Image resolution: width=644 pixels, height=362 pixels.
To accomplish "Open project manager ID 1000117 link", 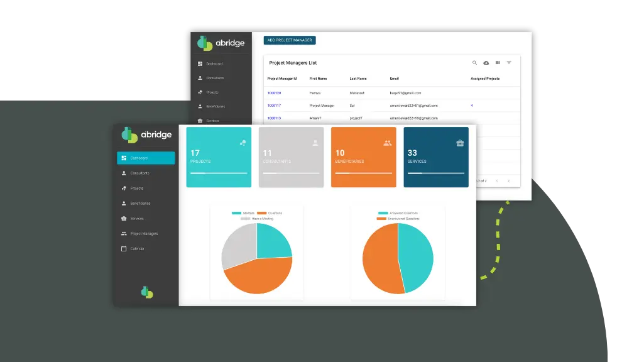I will (x=274, y=106).
